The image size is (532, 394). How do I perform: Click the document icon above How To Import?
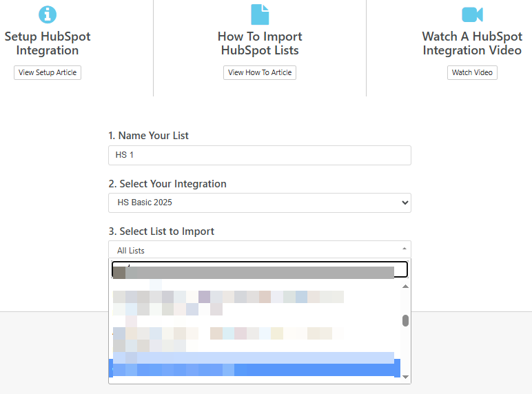260,14
